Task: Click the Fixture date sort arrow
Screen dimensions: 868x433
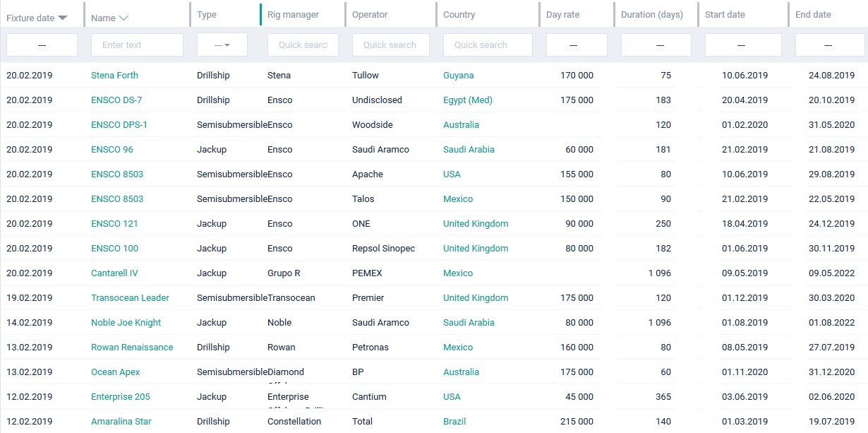Action: (x=63, y=17)
